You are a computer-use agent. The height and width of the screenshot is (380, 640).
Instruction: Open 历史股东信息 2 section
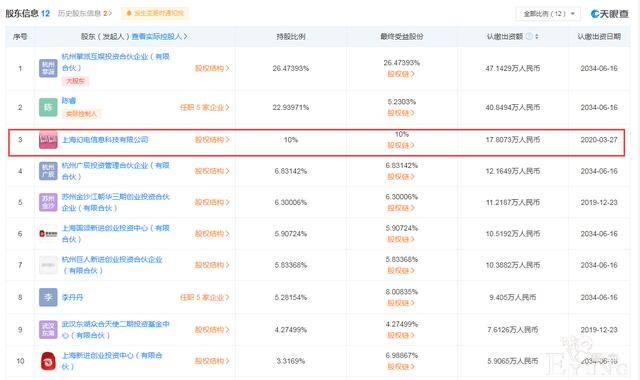85,13
